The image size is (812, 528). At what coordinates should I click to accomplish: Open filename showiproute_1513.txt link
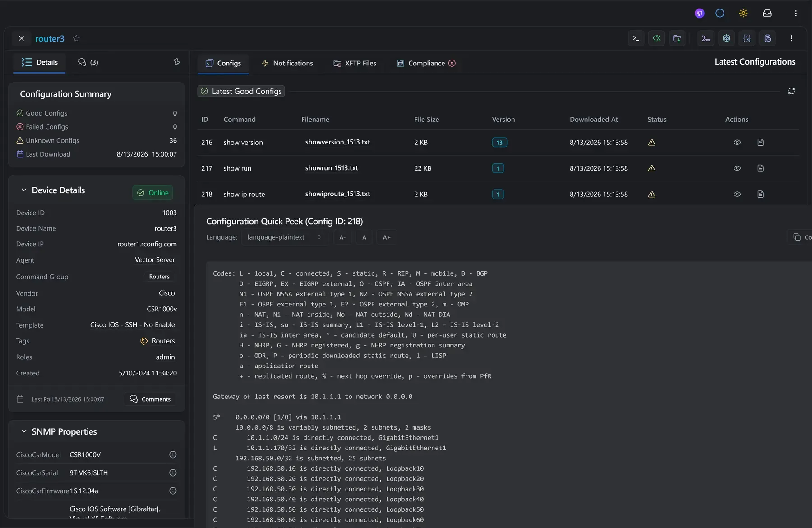click(337, 194)
